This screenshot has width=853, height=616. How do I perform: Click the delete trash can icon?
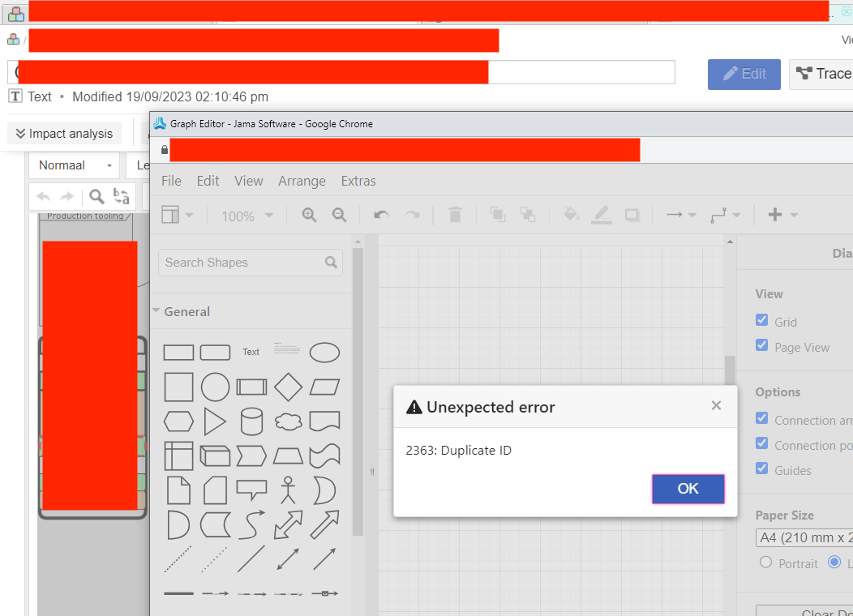(455, 215)
